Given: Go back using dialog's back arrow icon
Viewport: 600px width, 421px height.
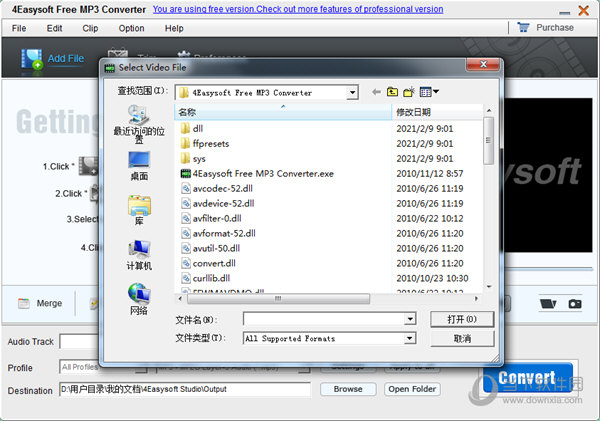Looking at the screenshot, I should tap(376, 92).
